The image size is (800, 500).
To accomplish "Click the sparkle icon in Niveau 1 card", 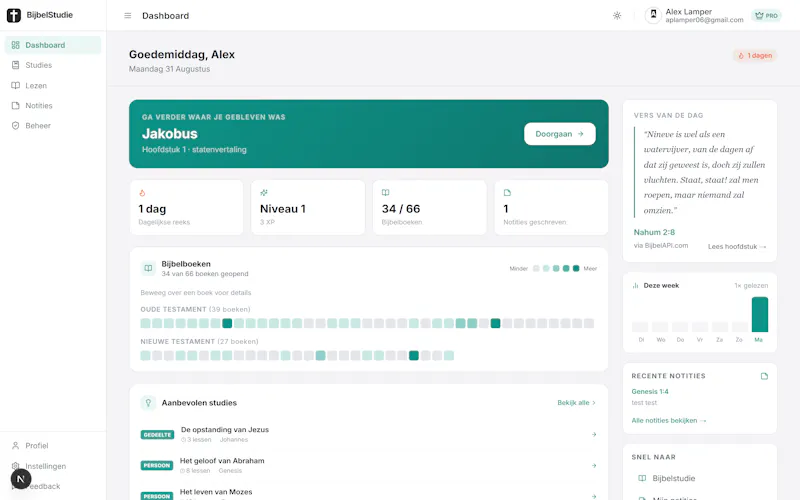I will click(264, 193).
